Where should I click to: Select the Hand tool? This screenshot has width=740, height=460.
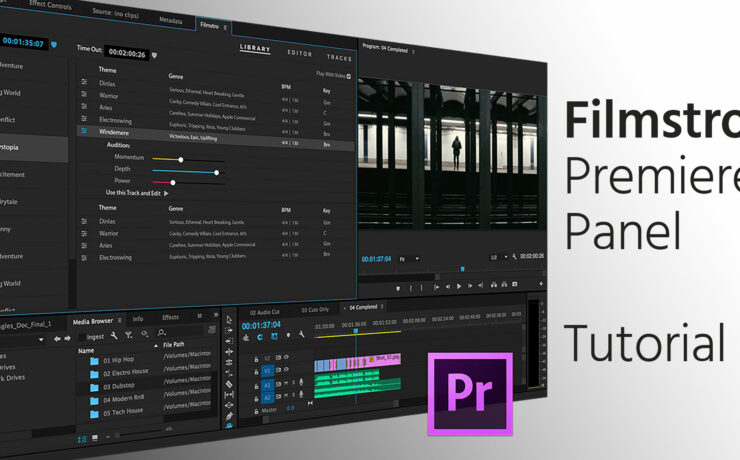point(229,426)
